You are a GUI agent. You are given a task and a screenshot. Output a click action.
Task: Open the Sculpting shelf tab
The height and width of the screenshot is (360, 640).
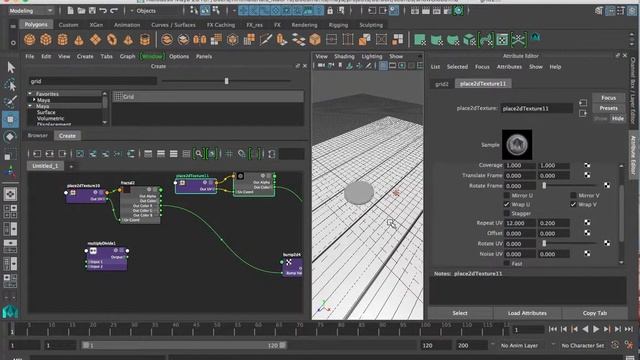click(371, 25)
